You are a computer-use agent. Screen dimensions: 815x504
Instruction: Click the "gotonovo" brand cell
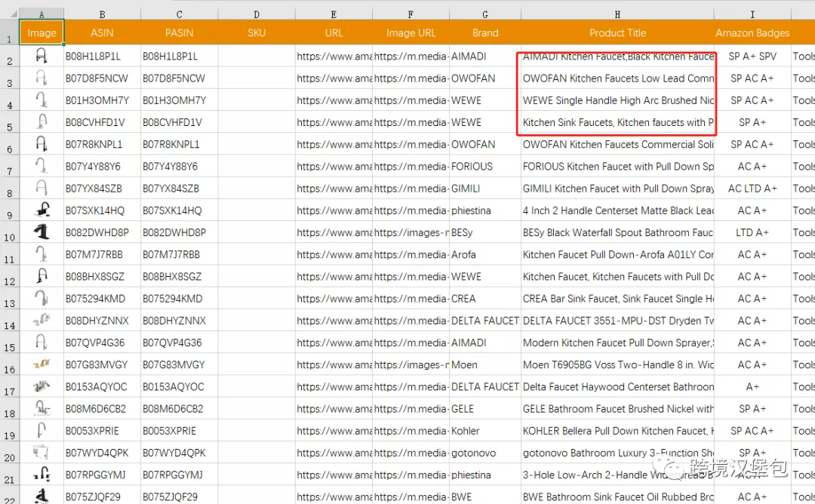(484, 453)
